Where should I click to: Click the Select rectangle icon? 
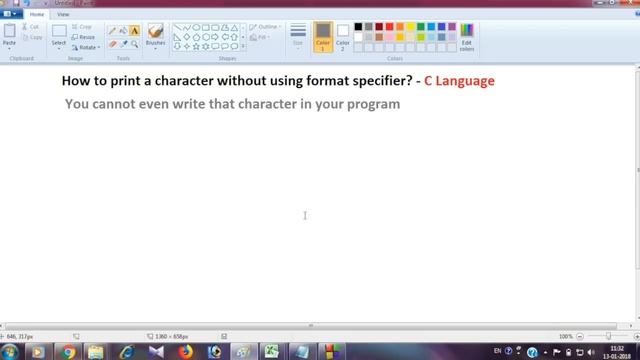(59, 31)
